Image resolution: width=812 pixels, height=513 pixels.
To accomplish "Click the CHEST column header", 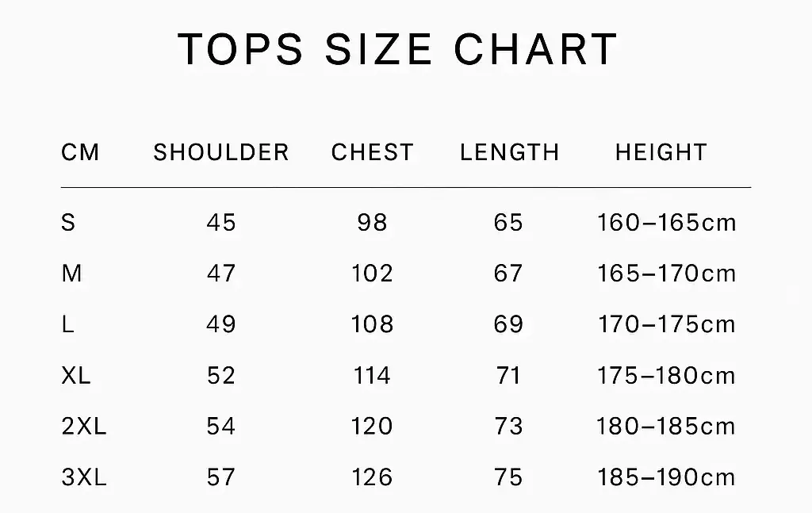I will [373, 152].
